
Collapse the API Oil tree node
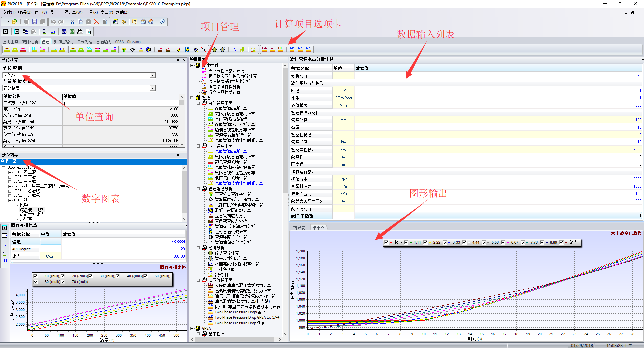point(10,200)
